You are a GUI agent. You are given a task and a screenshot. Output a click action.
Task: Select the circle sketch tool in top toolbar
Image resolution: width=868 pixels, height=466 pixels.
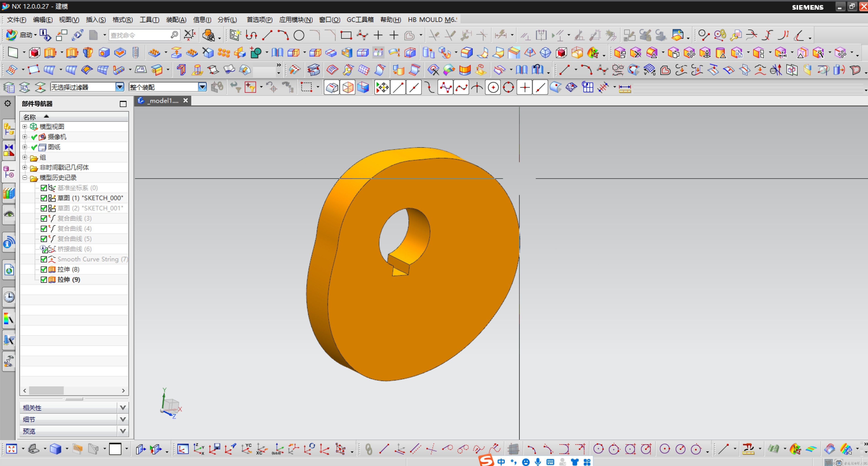click(x=299, y=35)
